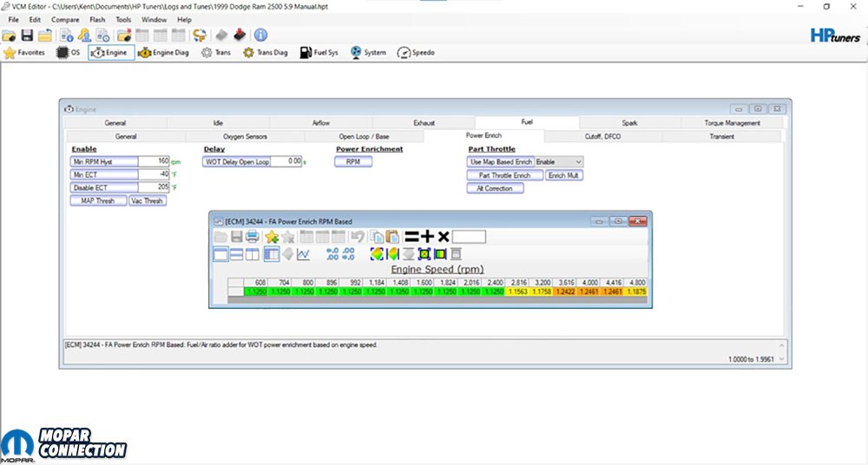Open the Use Map Based Enrich dropdown
The height and width of the screenshot is (465, 868).
click(559, 162)
